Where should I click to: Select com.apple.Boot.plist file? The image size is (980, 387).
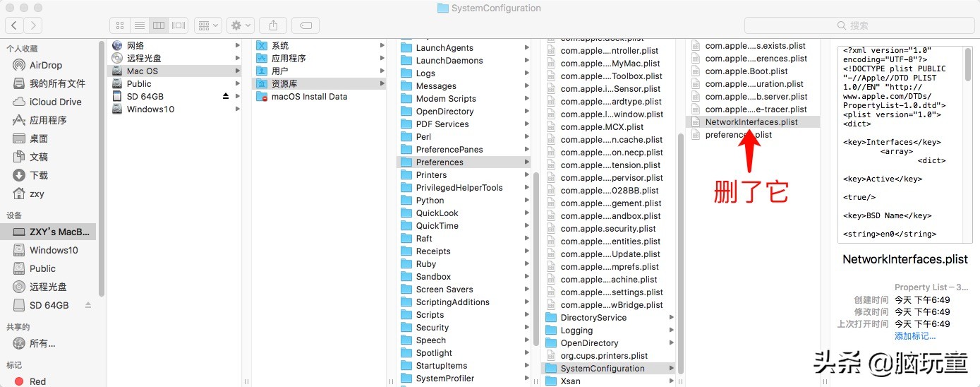point(753,71)
